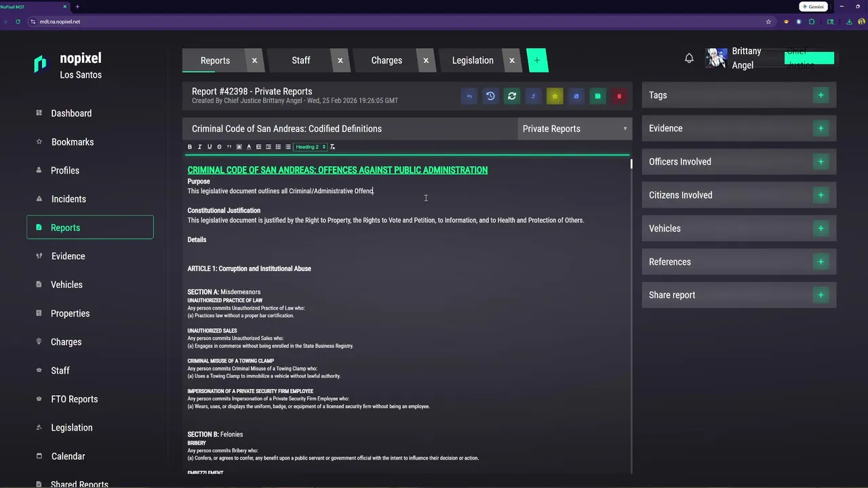868x488 pixels.
Task: Click the green Criminal Code heading text
Action: pyautogui.click(x=338, y=170)
